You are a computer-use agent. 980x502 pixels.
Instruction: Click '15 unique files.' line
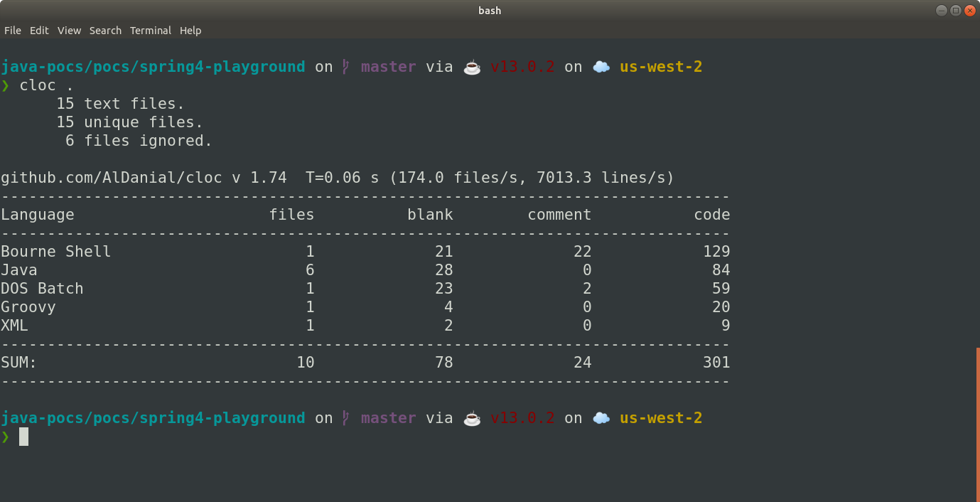point(129,122)
